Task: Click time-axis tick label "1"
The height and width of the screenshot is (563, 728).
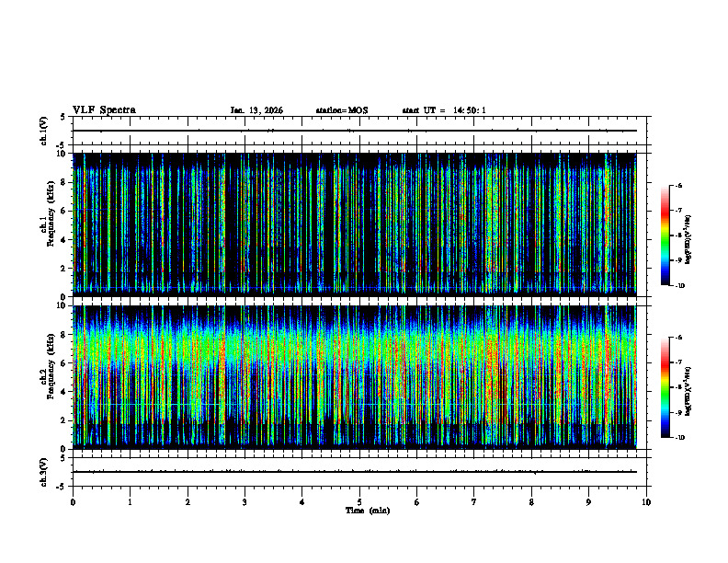Action: 130,502
